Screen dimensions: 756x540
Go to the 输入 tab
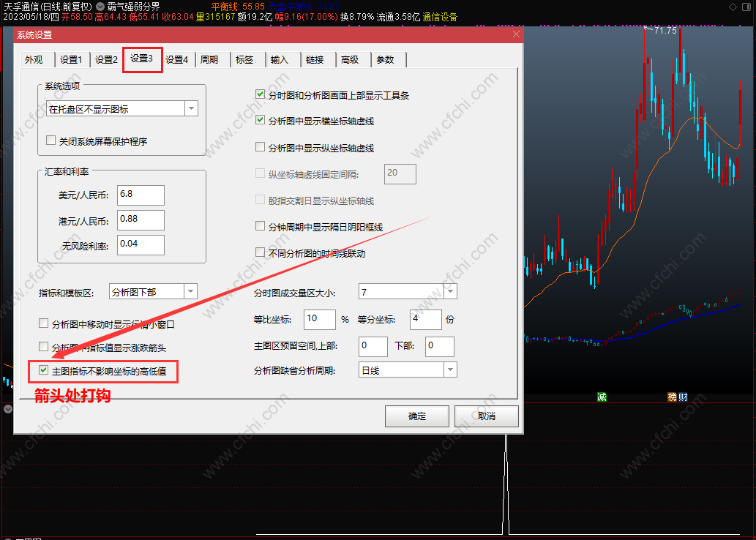tap(279, 60)
